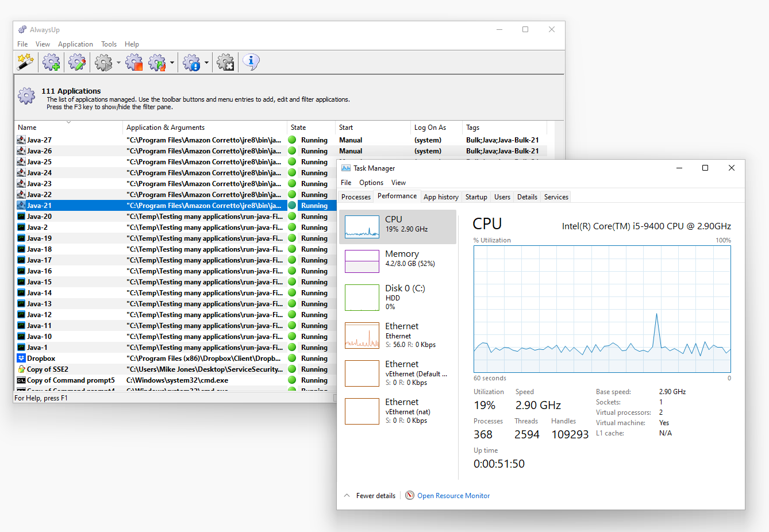The image size is (769, 532).
Task: Open the View menu in AlwaysUp
Action: (x=43, y=44)
